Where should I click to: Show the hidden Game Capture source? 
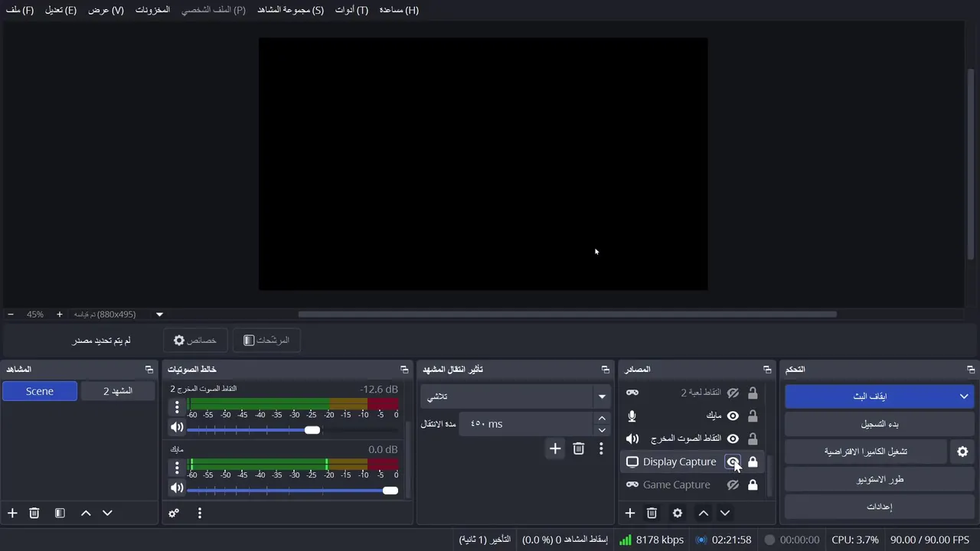[x=733, y=485]
